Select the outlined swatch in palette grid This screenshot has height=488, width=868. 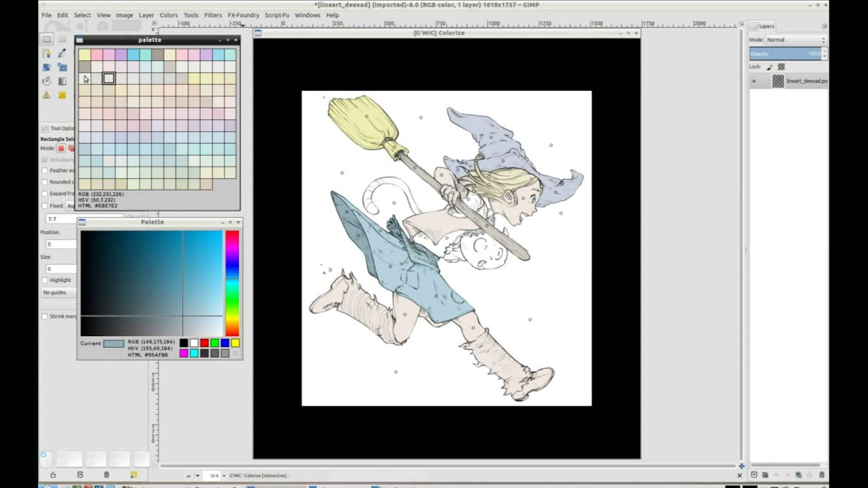click(x=108, y=79)
